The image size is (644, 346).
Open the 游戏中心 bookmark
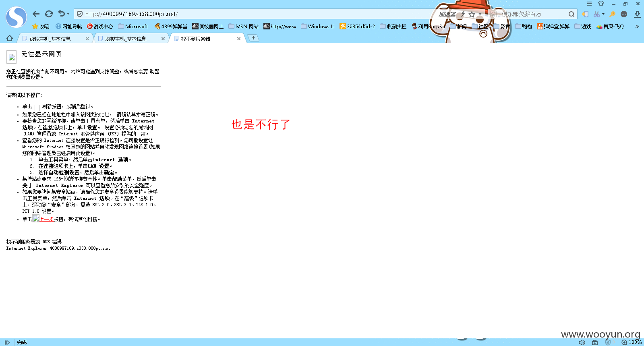click(x=100, y=27)
